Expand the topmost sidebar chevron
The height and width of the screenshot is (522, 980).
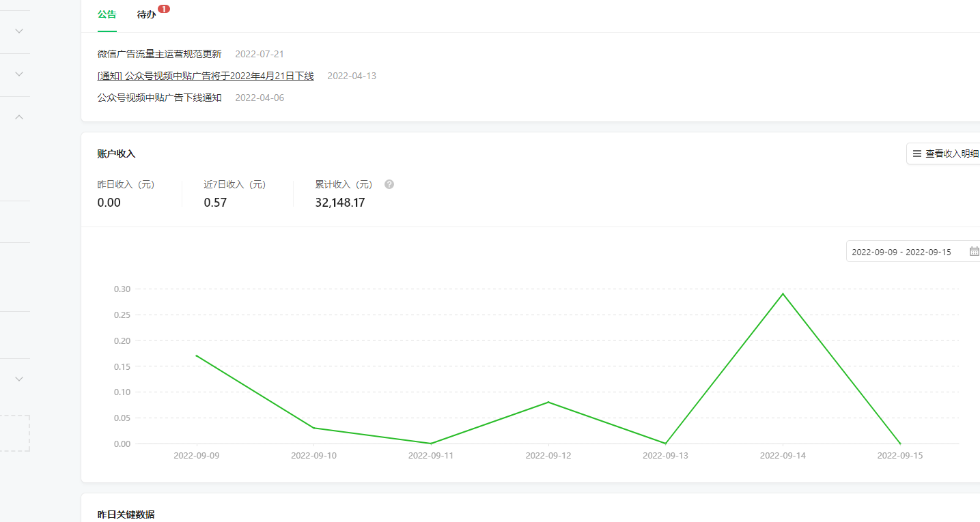point(19,31)
